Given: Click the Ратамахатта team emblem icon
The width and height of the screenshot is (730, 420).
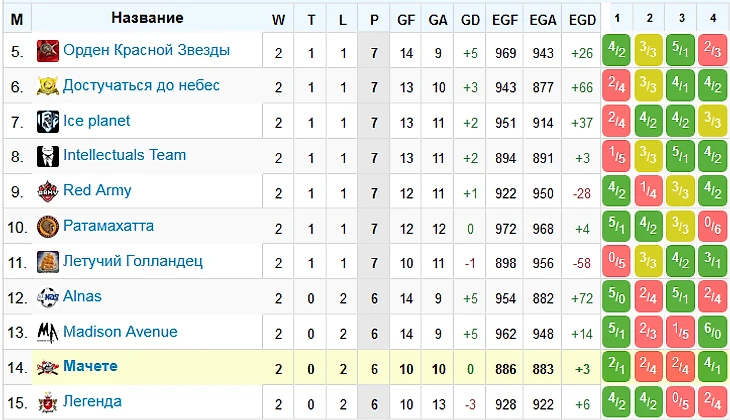Looking at the screenshot, I should (47, 227).
